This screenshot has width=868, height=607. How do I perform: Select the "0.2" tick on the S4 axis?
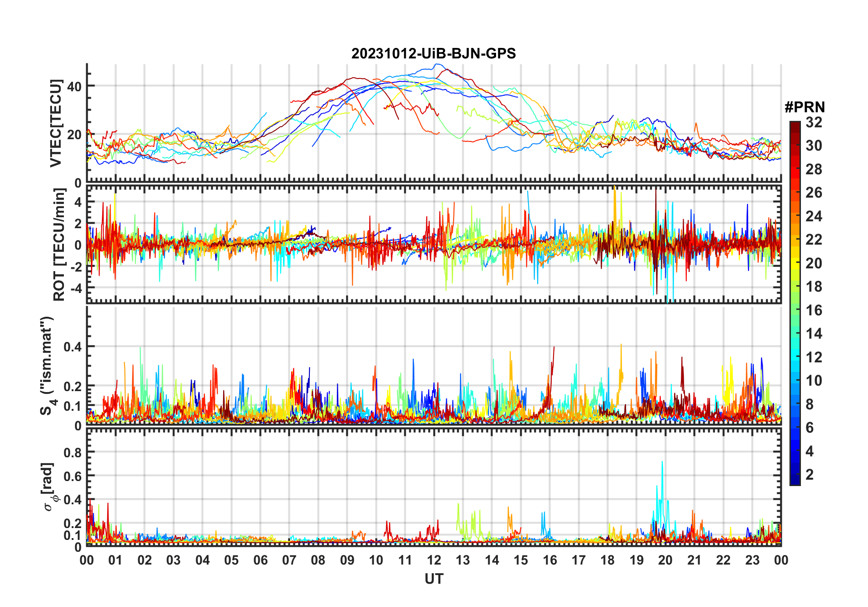(x=73, y=386)
